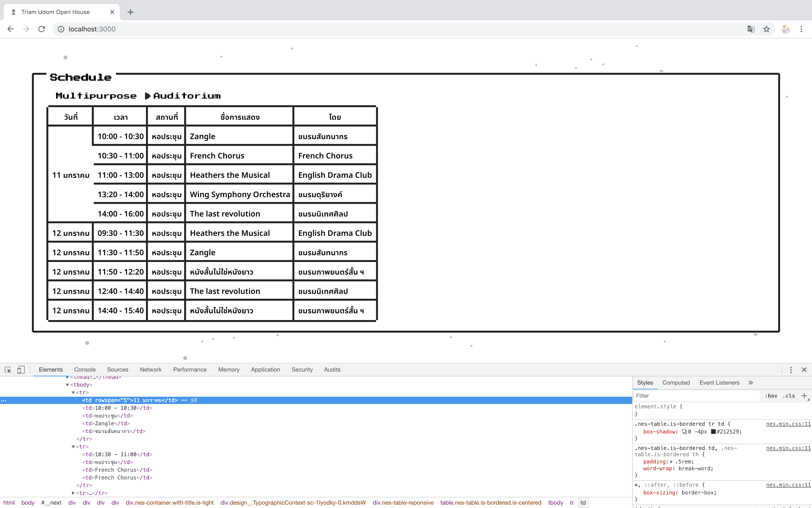
Task: Open the Application tab
Action: pos(265,370)
